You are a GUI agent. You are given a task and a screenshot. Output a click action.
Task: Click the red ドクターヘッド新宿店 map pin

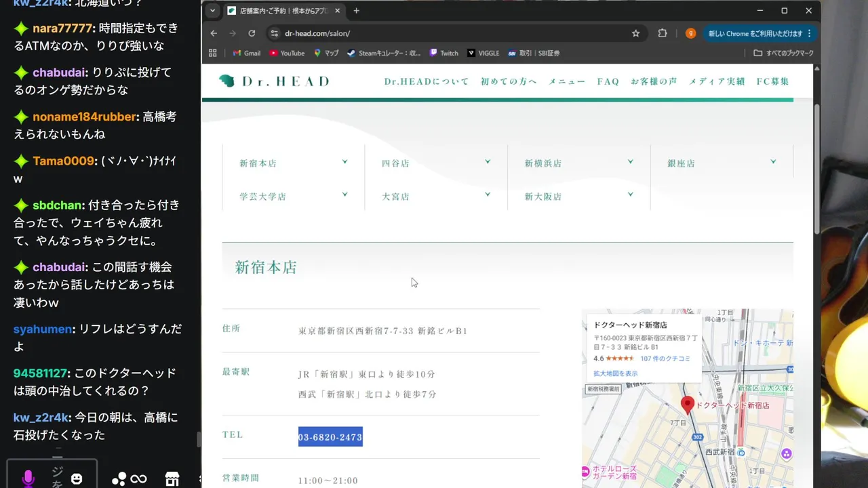(x=687, y=405)
